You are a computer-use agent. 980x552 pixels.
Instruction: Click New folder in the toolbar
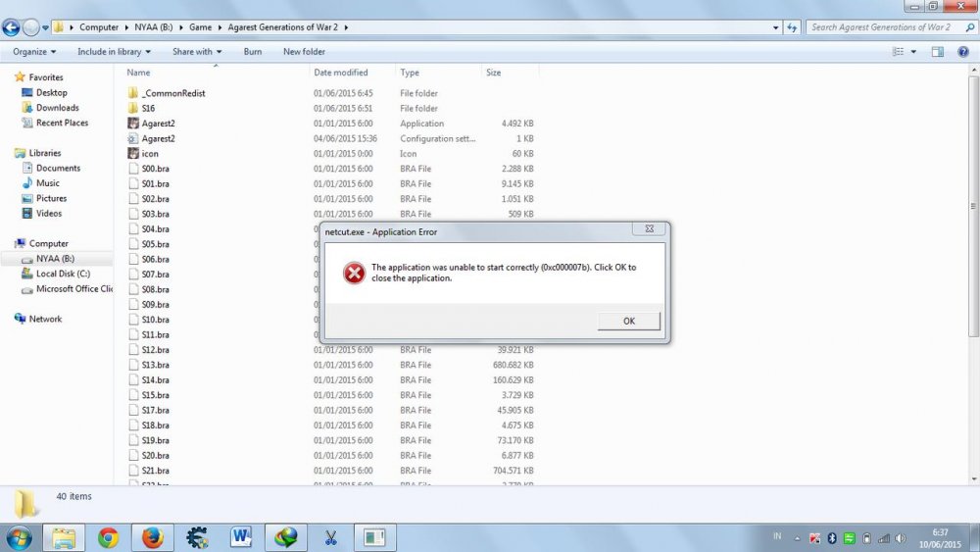point(304,52)
